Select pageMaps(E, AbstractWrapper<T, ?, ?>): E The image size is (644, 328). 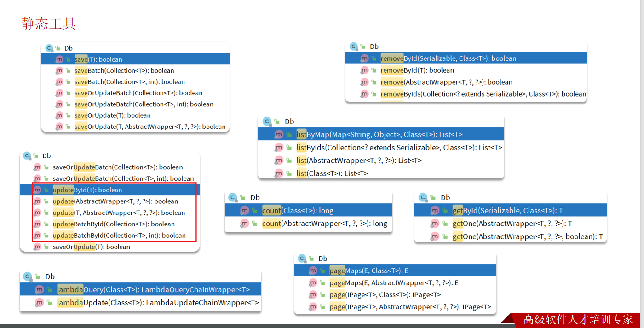[x=394, y=283]
